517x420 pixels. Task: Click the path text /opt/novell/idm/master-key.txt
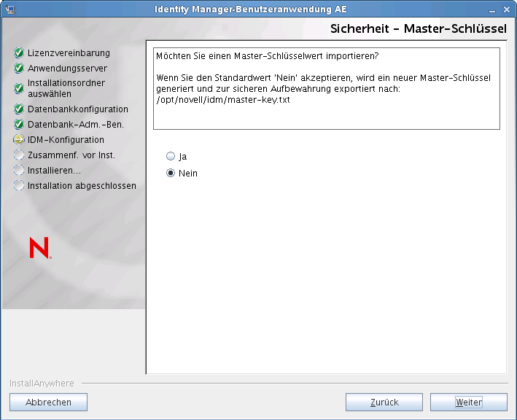(223, 100)
